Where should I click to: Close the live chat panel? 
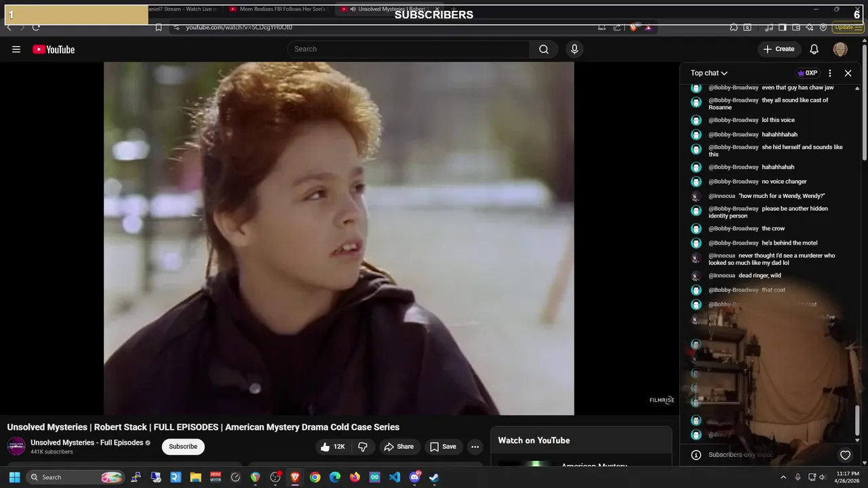click(848, 73)
